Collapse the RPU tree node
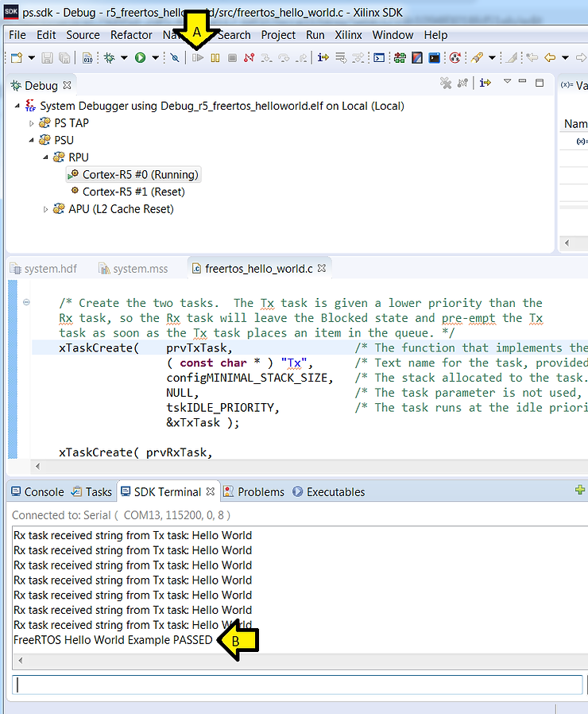The height and width of the screenshot is (714, 588). pyautogui.click(x=45, y=157)
